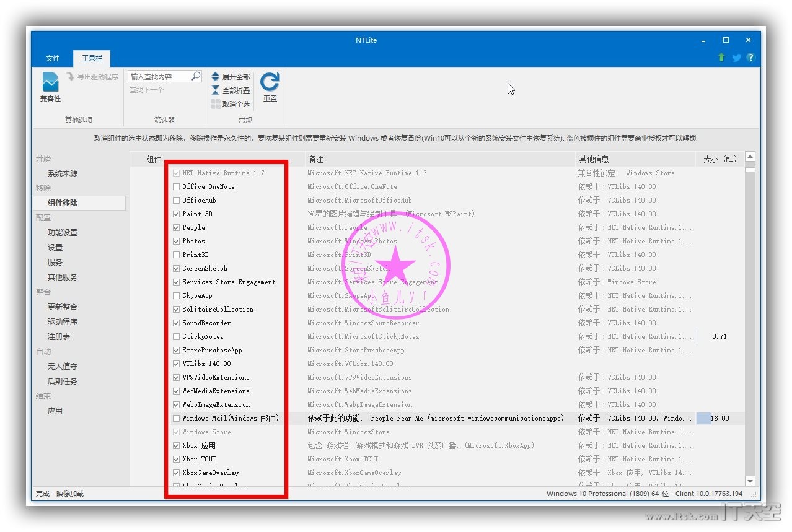This screenshot has height=532, width=792.
Task: Uncheck the SolitaireCollection checkbox
Action: [x=177, y=309]
